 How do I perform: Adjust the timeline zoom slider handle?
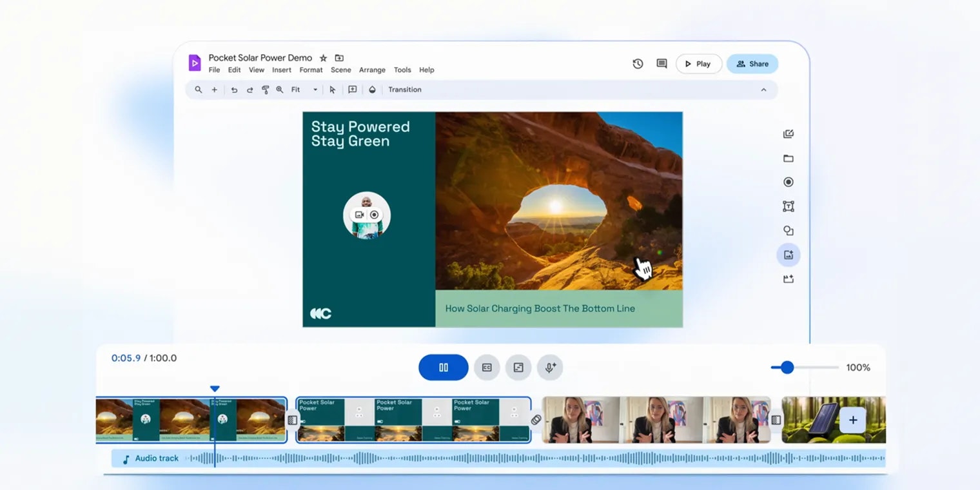tap(787, 367)
